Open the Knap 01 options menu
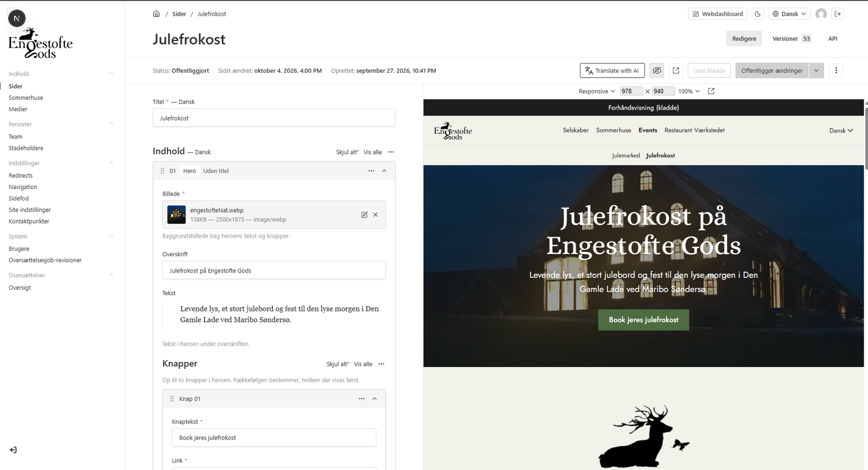 [x=361, y=399]
